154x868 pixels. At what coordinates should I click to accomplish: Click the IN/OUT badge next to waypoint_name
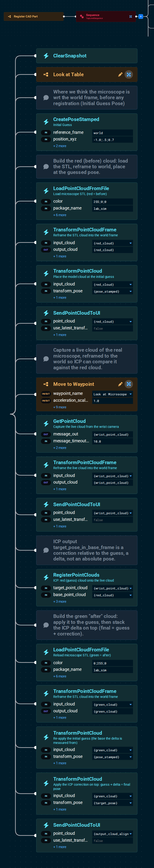coord(46,394)
